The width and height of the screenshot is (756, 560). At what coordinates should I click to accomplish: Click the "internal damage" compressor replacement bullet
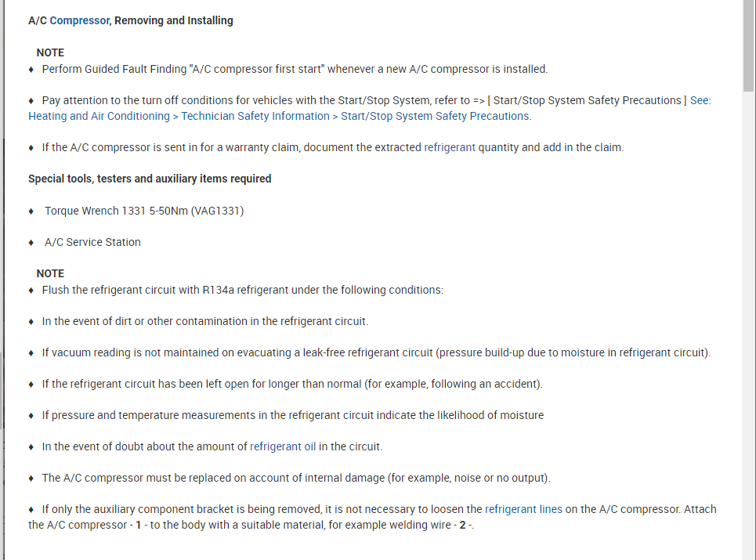[296, 478]
